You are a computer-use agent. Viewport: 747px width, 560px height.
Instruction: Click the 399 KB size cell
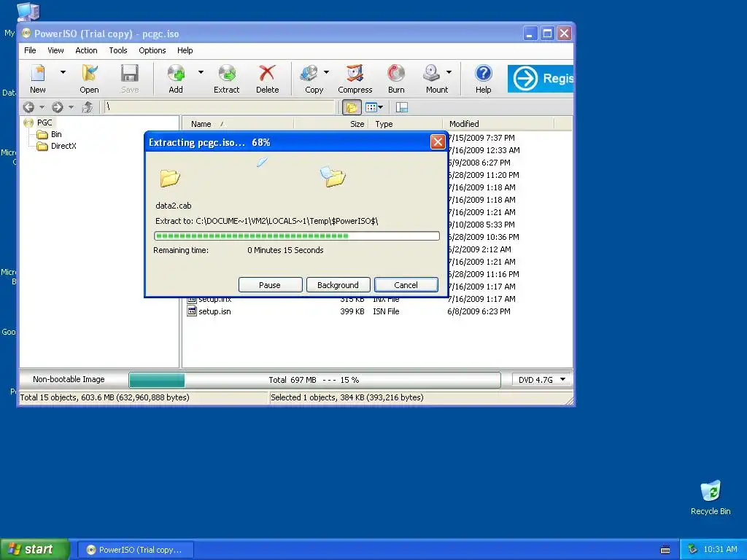[x=352, y=311]
